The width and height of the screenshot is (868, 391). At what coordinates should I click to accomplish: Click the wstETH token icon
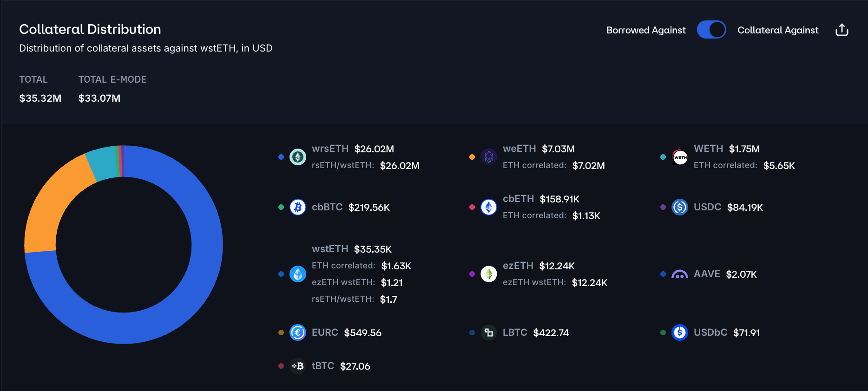click(x=298, y=274)
